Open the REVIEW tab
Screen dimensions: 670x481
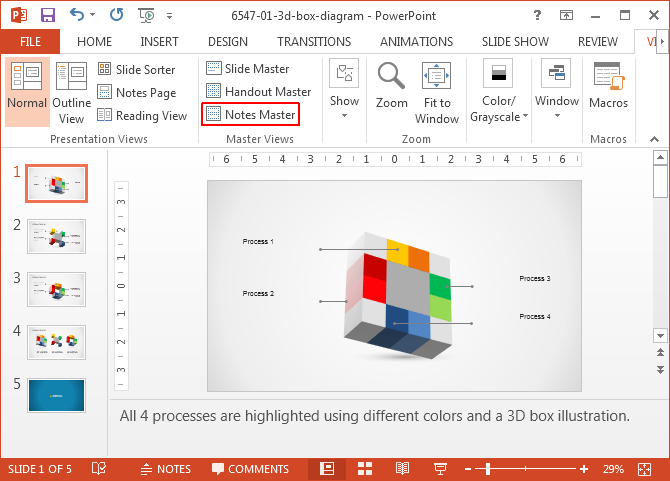pos(598,41)
